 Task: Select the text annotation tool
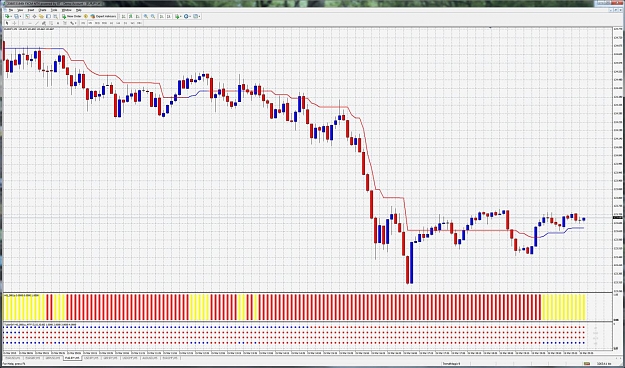tap(58, 23)
